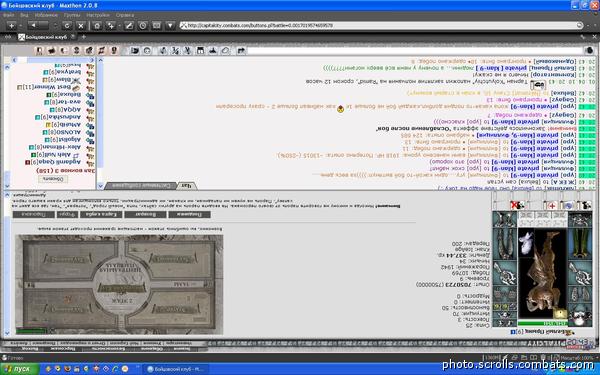The height and width of the screenshot is (375, 600).
Task: Stop page loading with the X icon
Action: click(x=81, y=26)
